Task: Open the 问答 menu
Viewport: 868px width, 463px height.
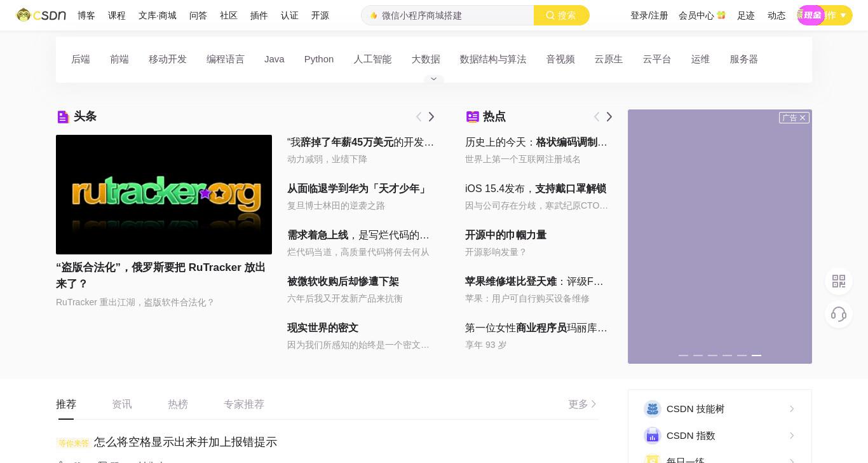Action: click(x=198, y=15)
